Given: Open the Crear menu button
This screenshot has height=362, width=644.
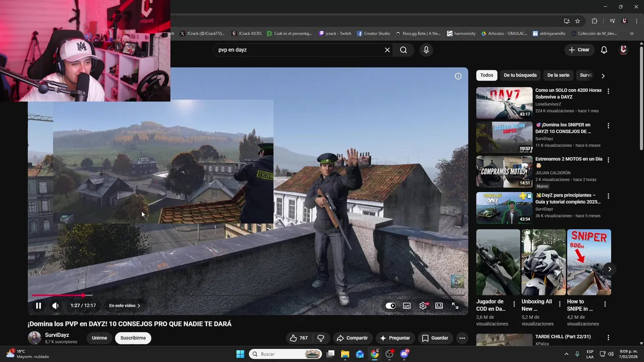Looking at the screenshot, I should (579, 50).
